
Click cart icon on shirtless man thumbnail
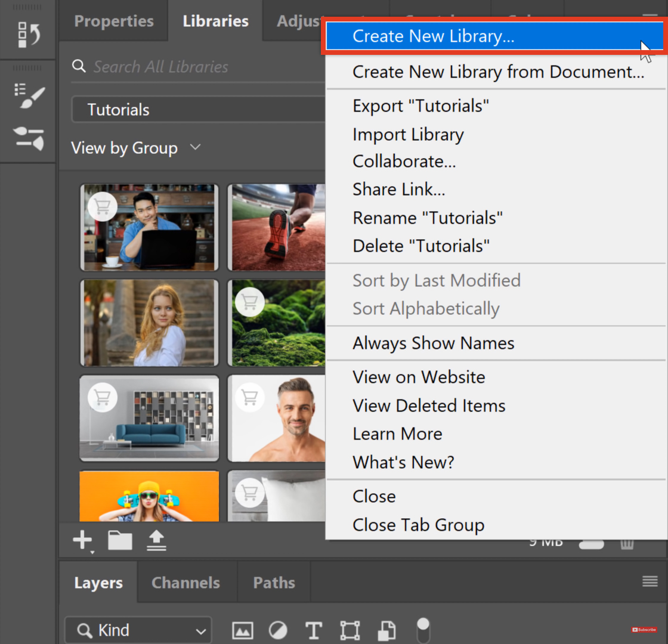click(x=250, y=397)
